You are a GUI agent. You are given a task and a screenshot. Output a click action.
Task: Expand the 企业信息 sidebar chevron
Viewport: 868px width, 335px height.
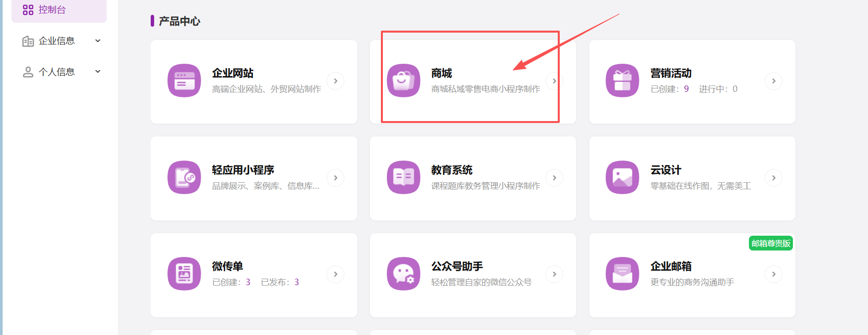coord(98,41)
